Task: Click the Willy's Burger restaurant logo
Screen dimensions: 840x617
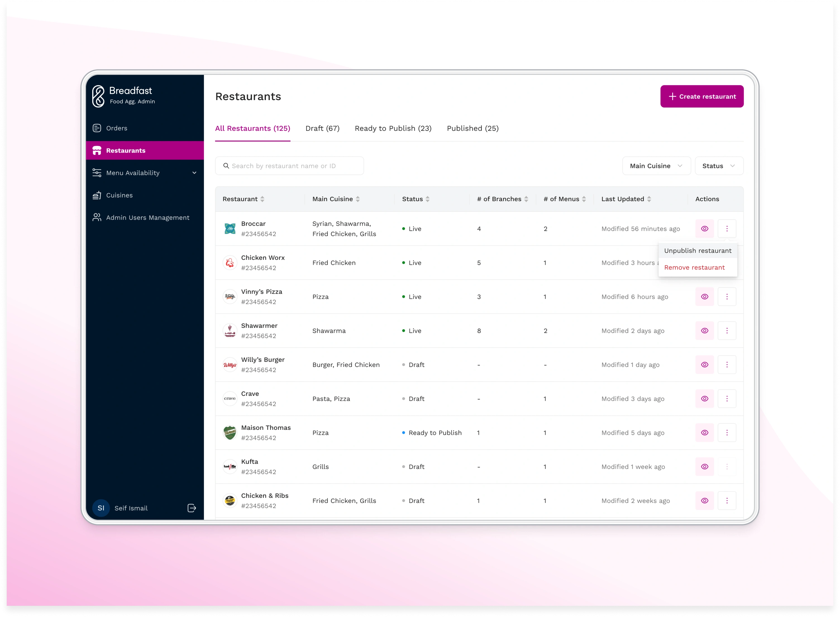Action: 230,364
